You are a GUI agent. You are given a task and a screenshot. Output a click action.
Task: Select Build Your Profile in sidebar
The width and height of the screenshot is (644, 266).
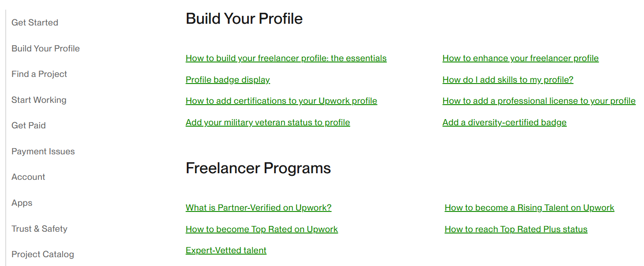point(45,48)
